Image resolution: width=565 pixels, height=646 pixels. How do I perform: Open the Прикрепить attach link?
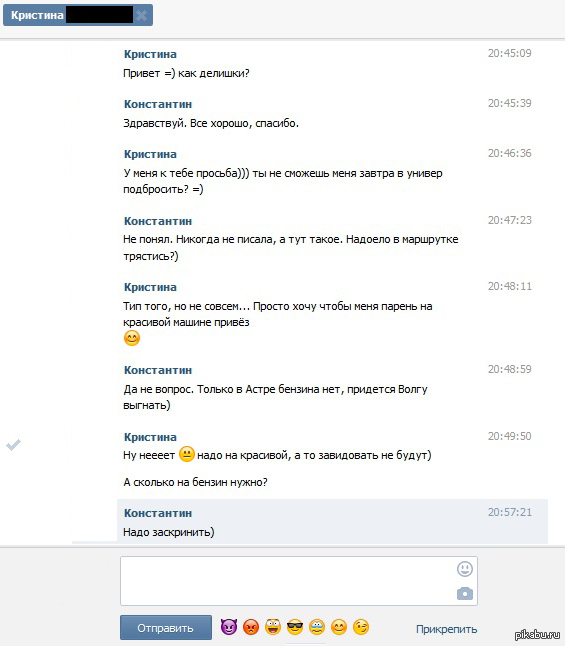[446, 629]
